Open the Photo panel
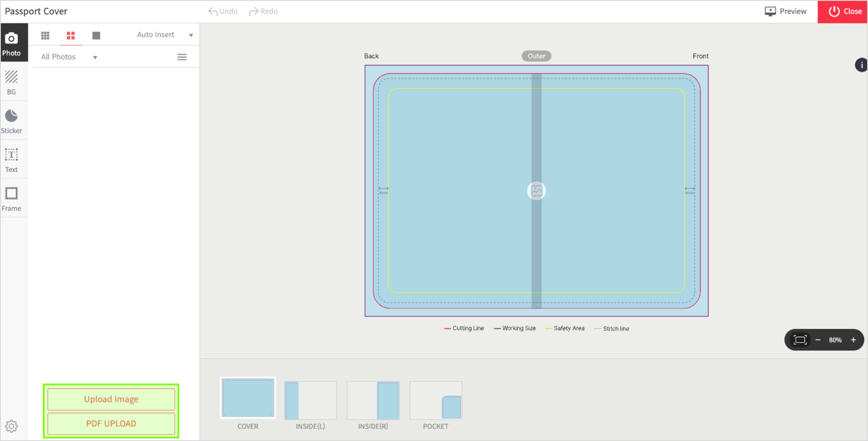The image size is (868, 441). [12, 43]
